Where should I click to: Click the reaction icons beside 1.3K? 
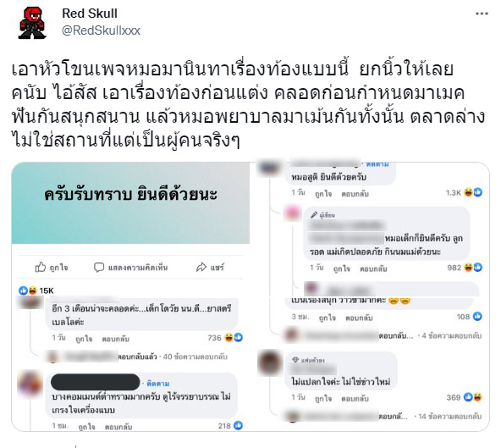pos(473,192)
